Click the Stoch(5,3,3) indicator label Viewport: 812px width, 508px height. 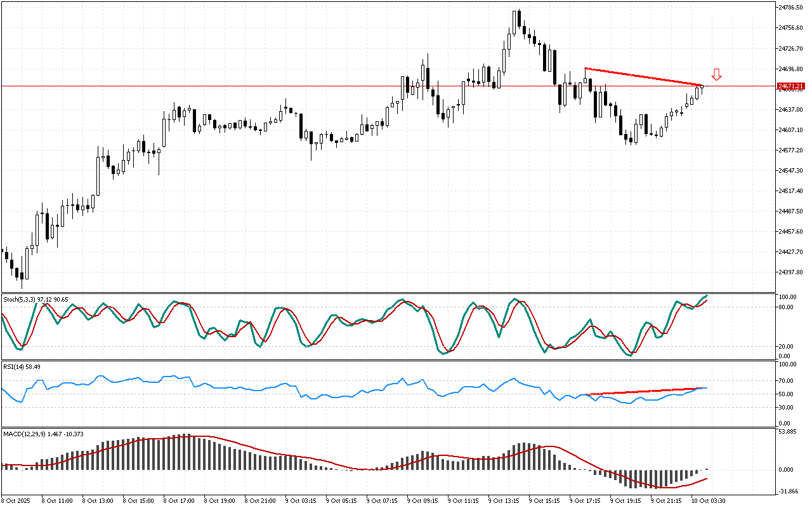(36, 298)
